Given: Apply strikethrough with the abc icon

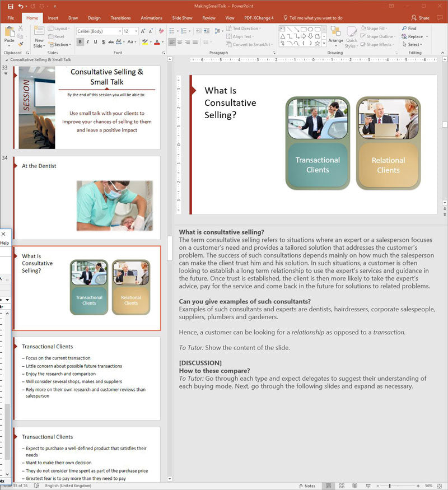Looking at the screenshot, I should point(111,42).
